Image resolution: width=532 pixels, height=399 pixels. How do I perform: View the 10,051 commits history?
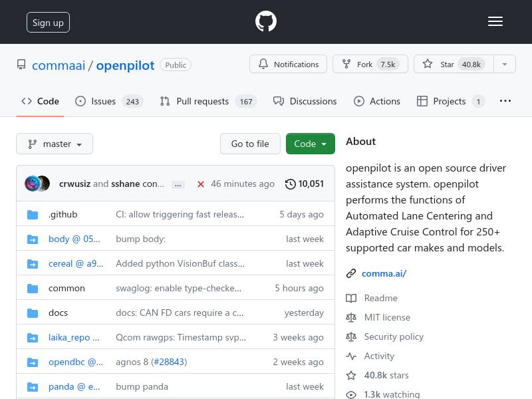pyautogui.click(x=305, y=184)
